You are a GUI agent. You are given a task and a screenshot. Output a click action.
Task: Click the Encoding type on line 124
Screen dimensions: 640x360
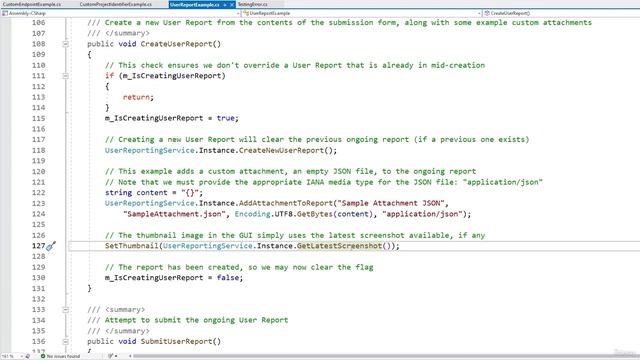252,214
